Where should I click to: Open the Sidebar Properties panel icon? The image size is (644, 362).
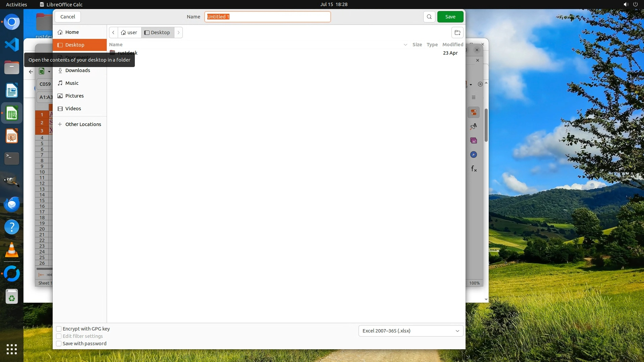coord(474,112)
